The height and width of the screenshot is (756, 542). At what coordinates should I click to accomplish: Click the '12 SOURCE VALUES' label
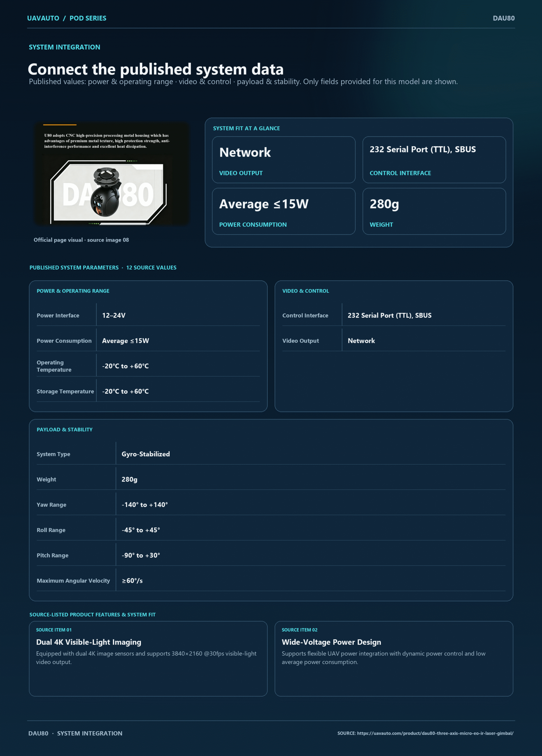pyautogui.click(x=151, y=267)
